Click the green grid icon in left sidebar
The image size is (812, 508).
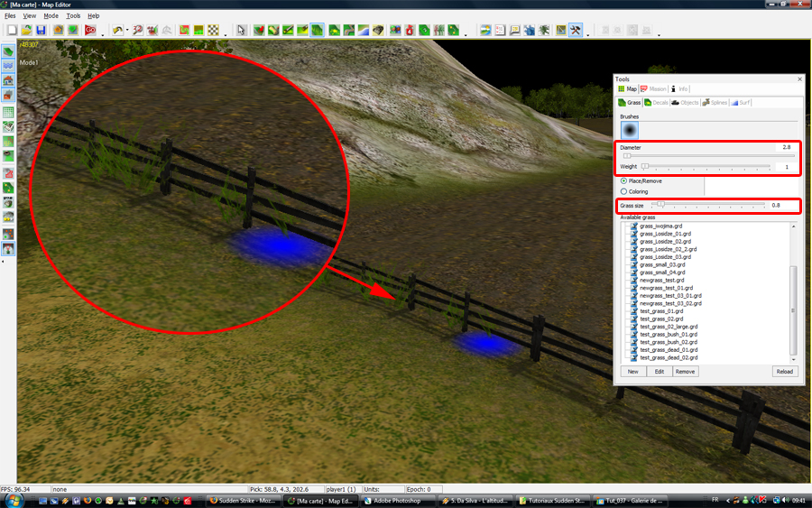point(8,112)
